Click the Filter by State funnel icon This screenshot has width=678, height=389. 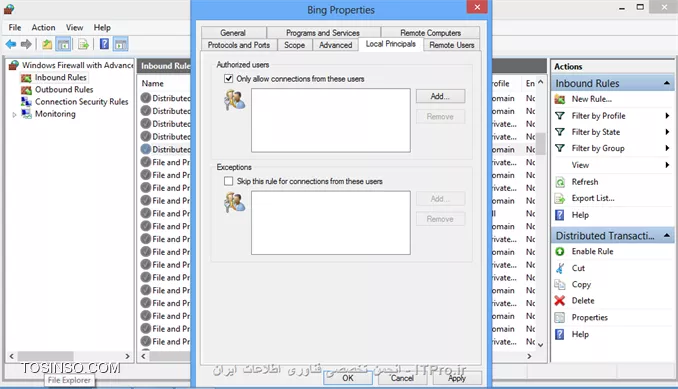tap(560, 132)
